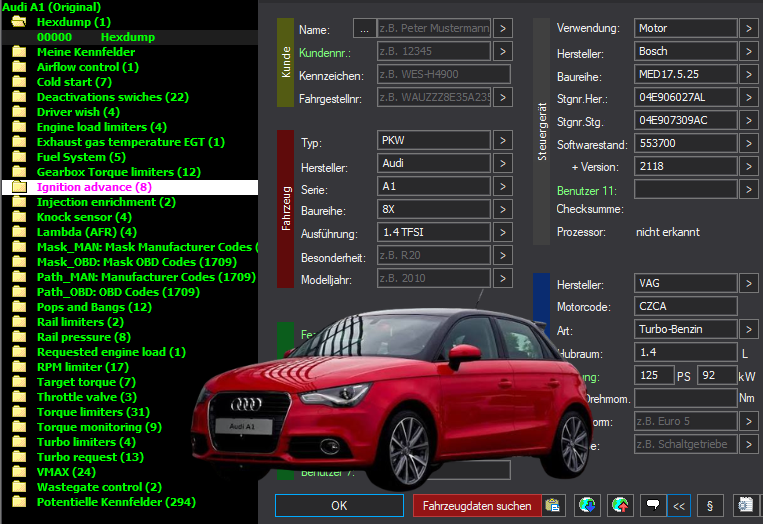Viewport: 763px width, 524px height.
Task: Click the folder icon of Fuel System (5)
Action: 19,157
